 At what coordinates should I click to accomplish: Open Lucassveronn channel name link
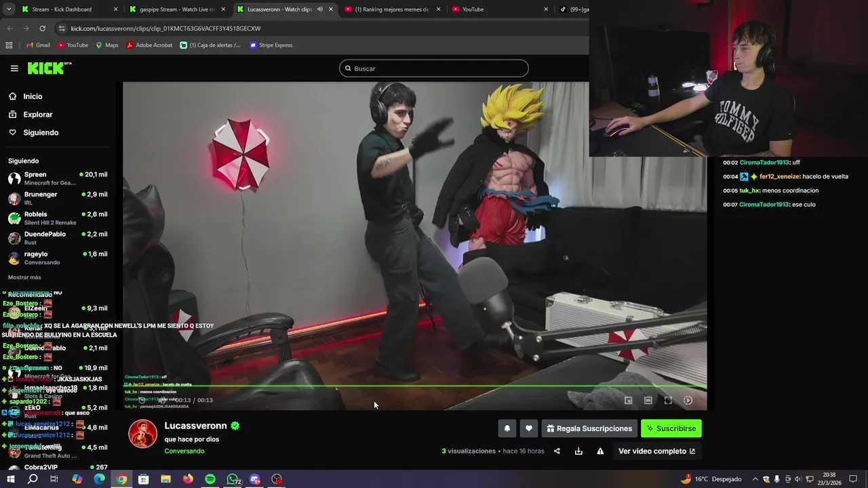click(x=195, y=426)
